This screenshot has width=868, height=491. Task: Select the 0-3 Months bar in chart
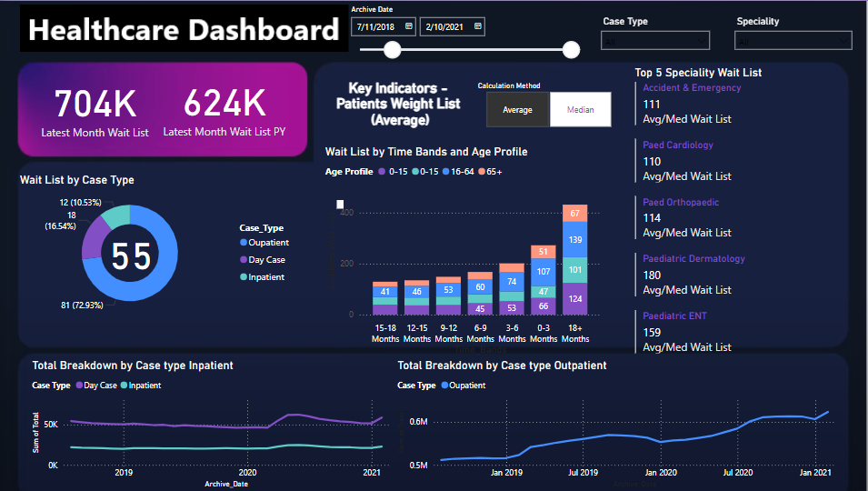tap(544, 280)
